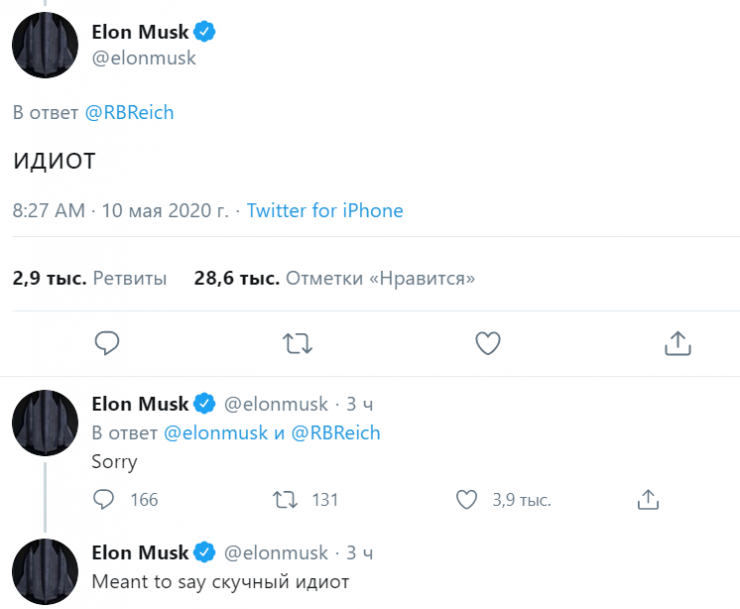This screenshot has width=740, height=609.
Task: Open the @RBReich mention in the main tweet
Action: click(x=129, y=112)
